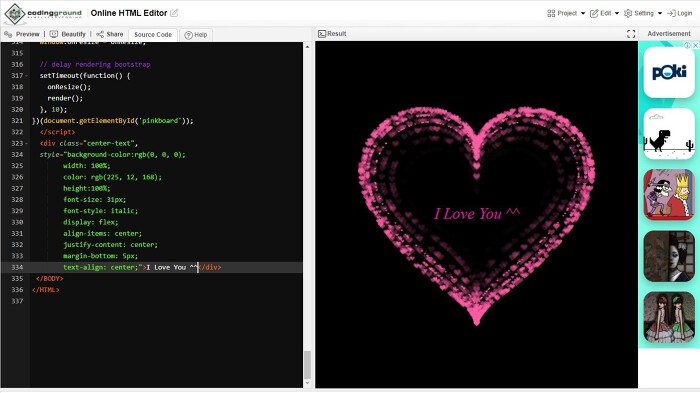Share the project
The image size is (700, 393).
tap(109, 34)
